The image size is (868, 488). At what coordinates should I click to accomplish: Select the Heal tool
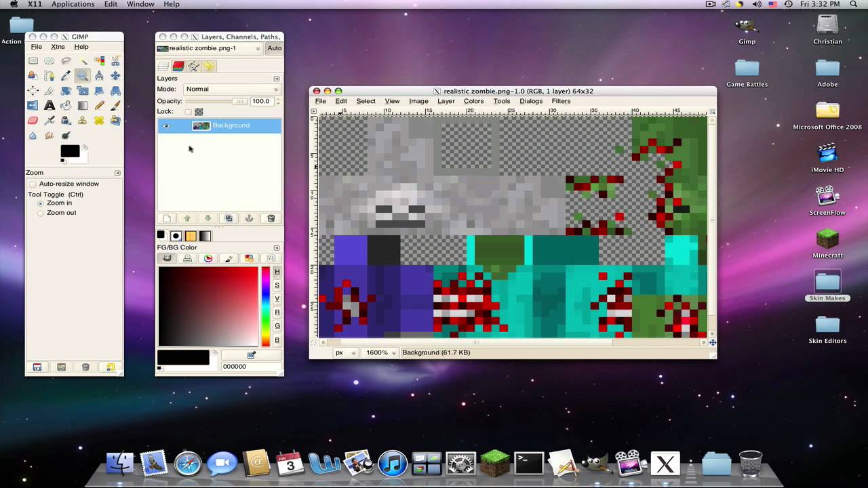tap(99, 121)
